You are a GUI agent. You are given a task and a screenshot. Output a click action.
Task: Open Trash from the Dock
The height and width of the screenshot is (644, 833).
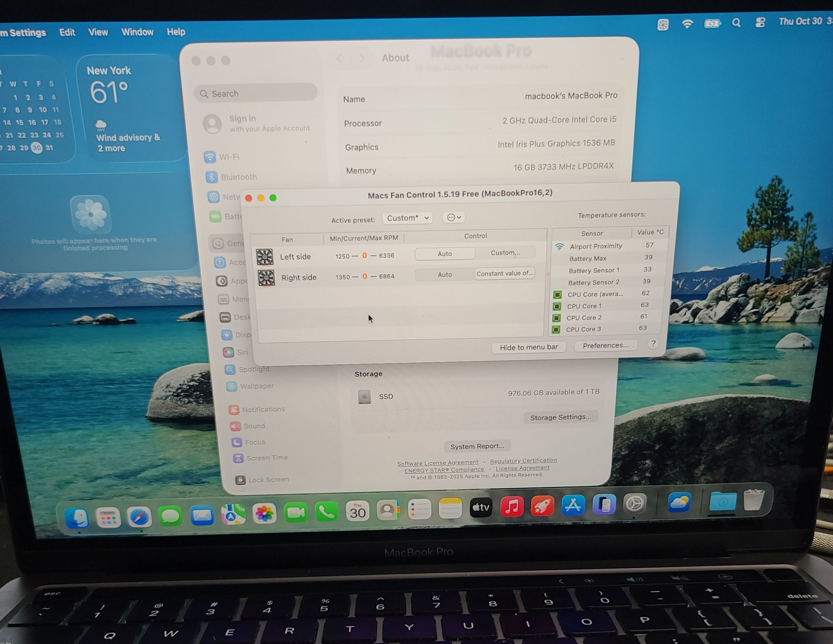754,500
